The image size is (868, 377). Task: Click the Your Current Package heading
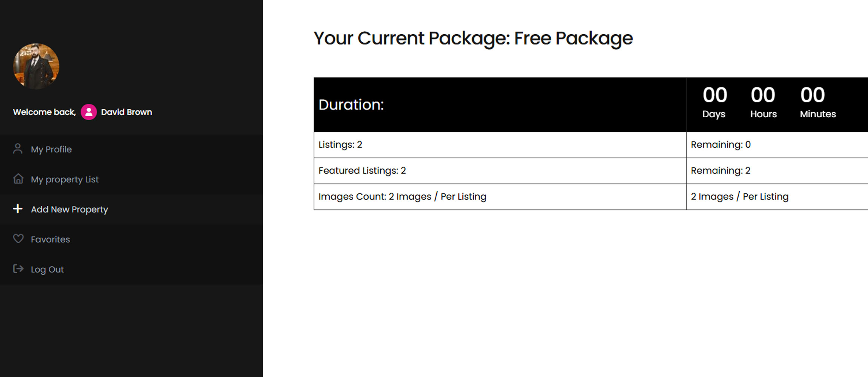pos(473,38)
